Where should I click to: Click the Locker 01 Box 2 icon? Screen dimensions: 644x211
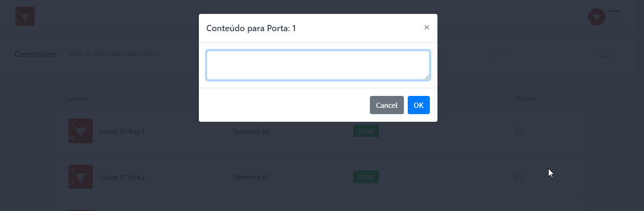coord(80,177)
